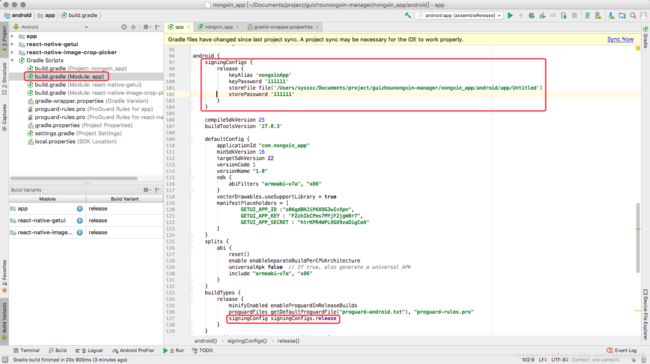The image size is (650, 364).
Task: Open the Android Profiler tool window
Action: 133,350
